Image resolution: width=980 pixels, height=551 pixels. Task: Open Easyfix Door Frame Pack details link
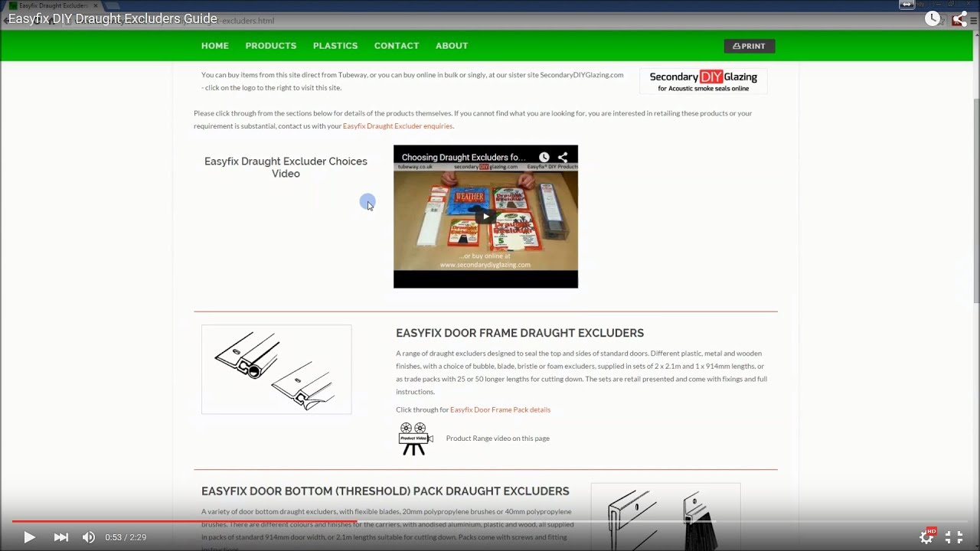click(500, 410)
